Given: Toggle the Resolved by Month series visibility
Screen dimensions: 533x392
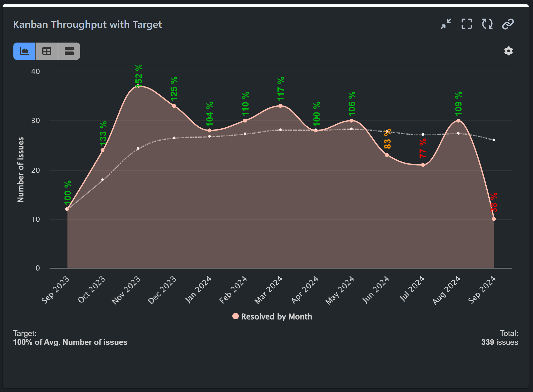Looking at the screenshot, I should click(272, 316).
